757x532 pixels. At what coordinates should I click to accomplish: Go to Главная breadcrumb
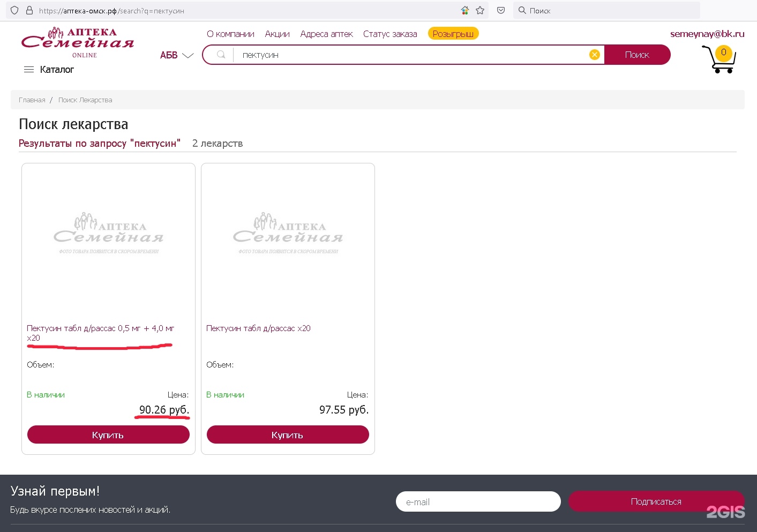point(32,100)
